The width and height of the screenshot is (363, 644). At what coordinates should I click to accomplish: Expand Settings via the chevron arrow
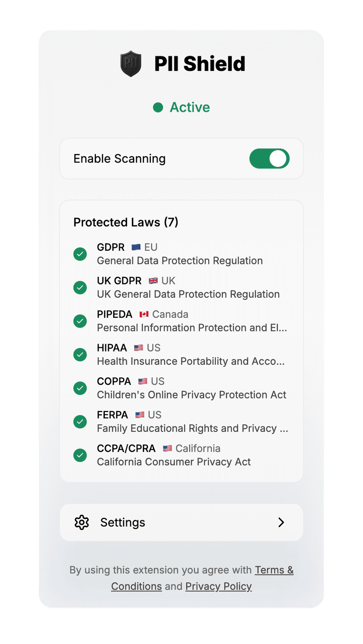point(281,522)
